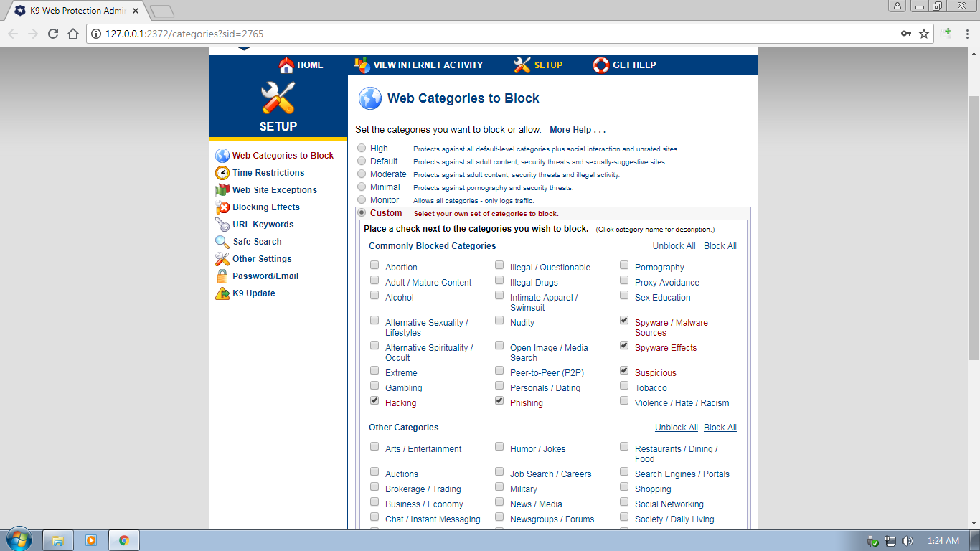Open Time Restrictions settings link
This screenshot has width=980, height=551.
268,173
